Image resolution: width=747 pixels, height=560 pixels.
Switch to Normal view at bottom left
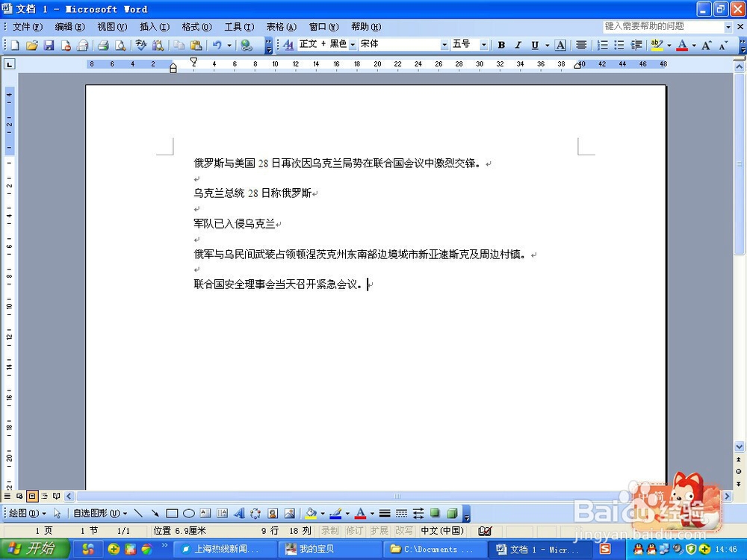7,497
